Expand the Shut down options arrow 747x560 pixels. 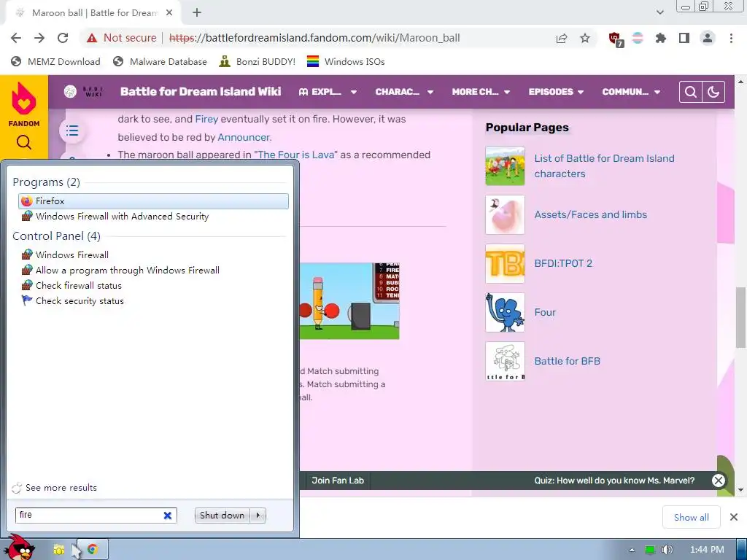[258, 516]
